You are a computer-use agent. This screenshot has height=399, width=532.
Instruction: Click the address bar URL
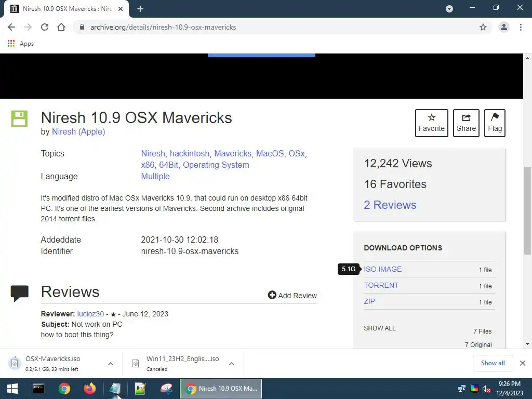click(x=163, y=27)
